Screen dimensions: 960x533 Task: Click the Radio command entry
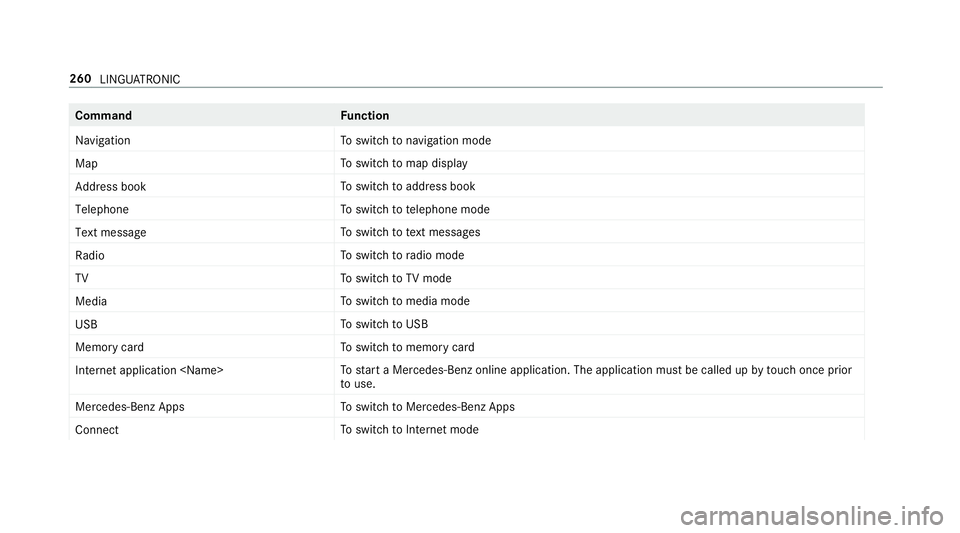90,255
